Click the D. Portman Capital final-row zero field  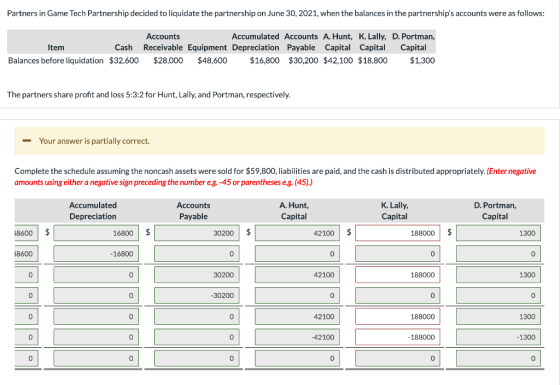tap(498, 358)
